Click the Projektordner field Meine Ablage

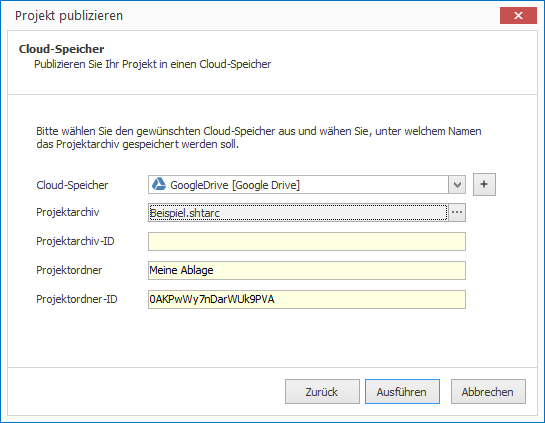(x=307, y=270)
